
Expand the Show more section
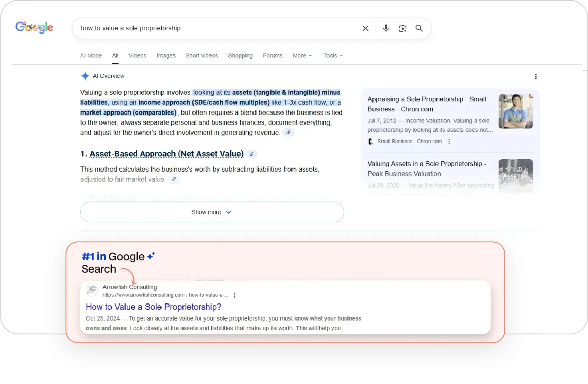212,212
